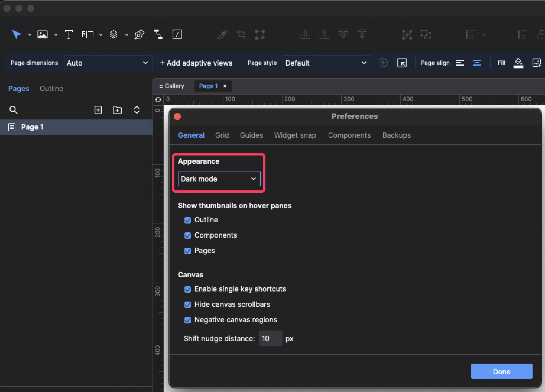Open the Appearance dropdown showing Dark mode

pyautogui.click(x=219, y=179)
